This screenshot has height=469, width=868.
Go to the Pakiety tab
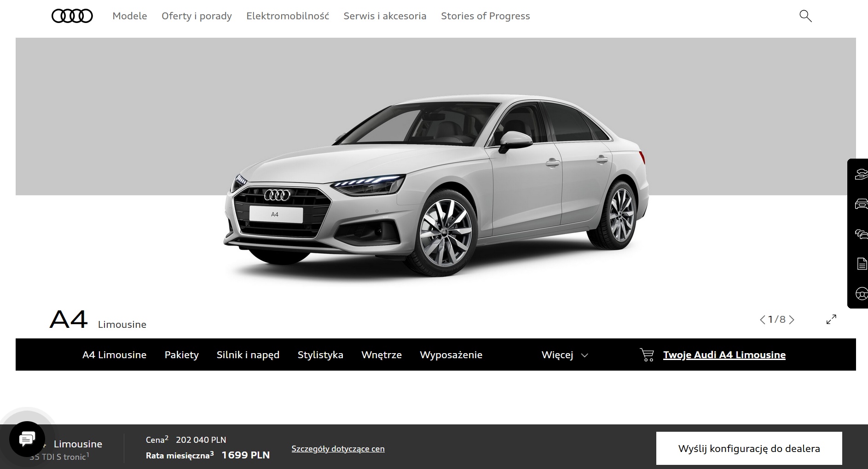point(182,355)
